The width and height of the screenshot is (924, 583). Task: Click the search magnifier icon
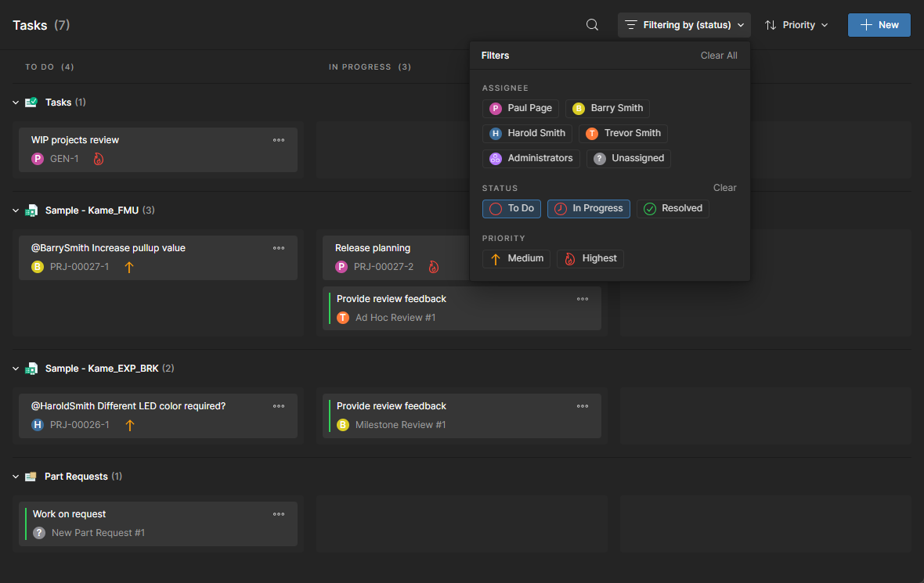(592, 25)
